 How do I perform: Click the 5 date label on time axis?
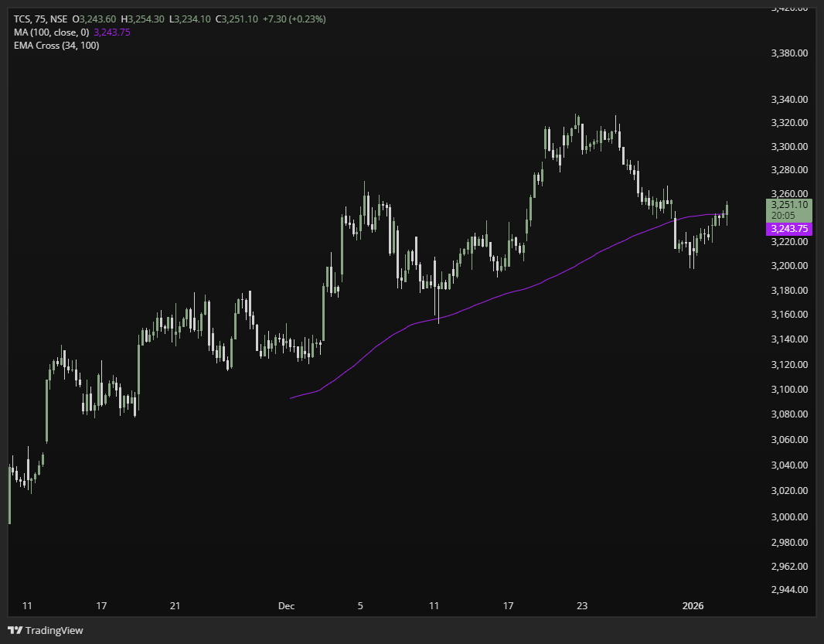coord(360,606)
